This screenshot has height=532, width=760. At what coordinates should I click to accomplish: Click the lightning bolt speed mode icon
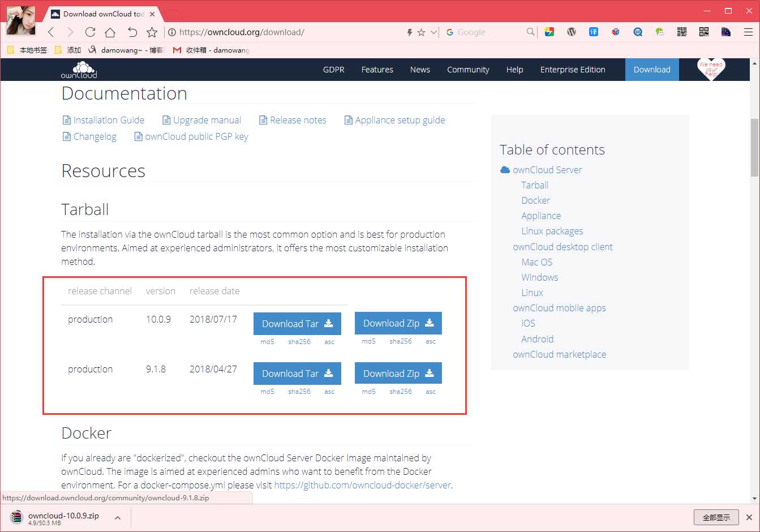[409, 32]
